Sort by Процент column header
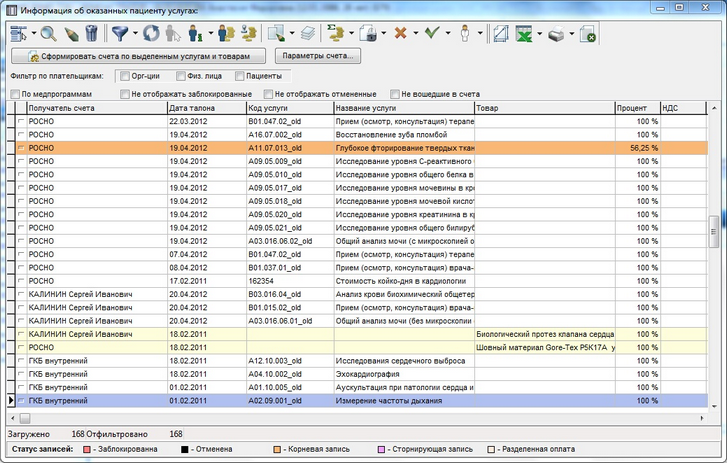 click(x=638, y=108)
